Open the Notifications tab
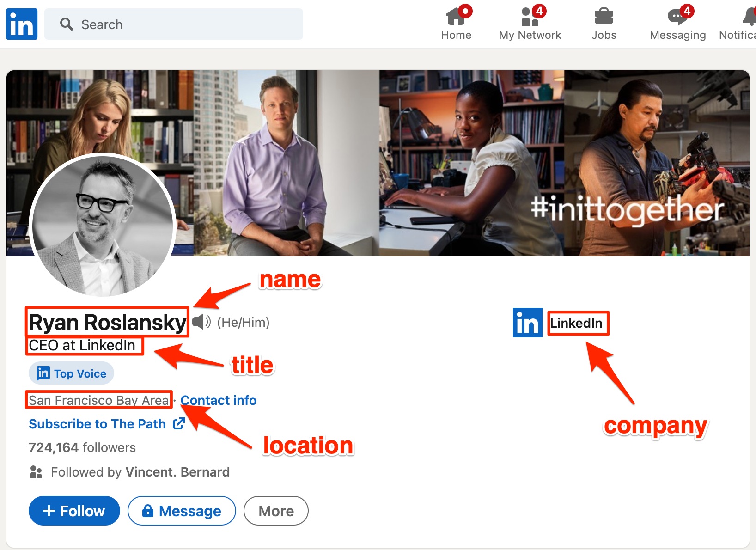756x550 pixels. (738, 24)
